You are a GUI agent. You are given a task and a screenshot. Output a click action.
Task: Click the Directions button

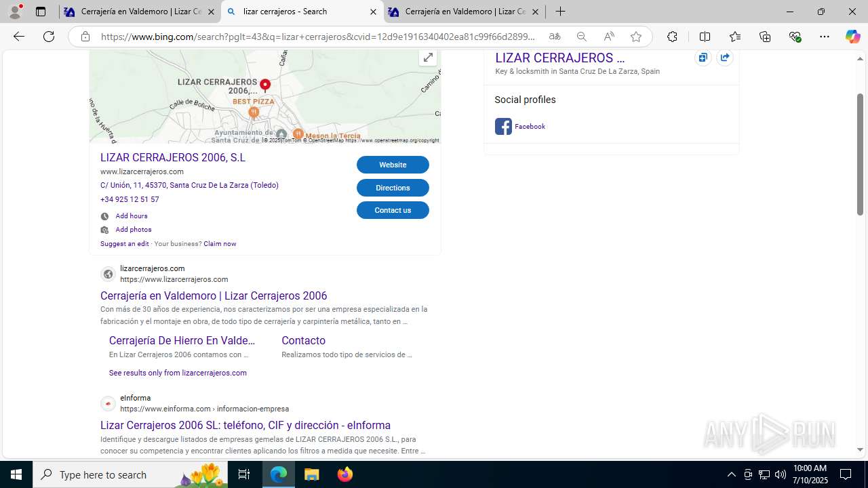pyautogui.click(x=393, y=188)
